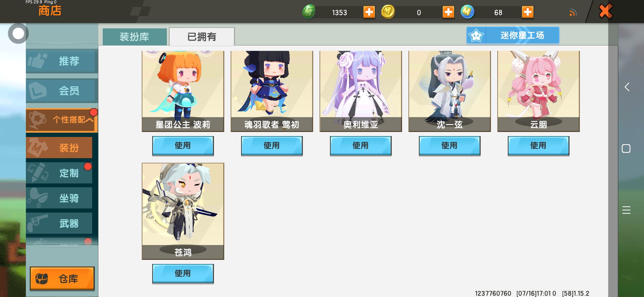This screenshot has width=644, height=297.
Task: Open the 仓库 warehouse chest button
Action: click(62, 278)
